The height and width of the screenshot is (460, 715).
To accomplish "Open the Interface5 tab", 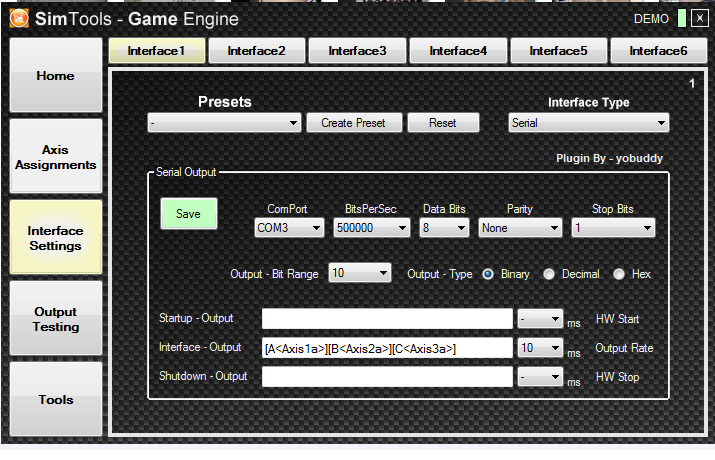I will tap(559, 51).
